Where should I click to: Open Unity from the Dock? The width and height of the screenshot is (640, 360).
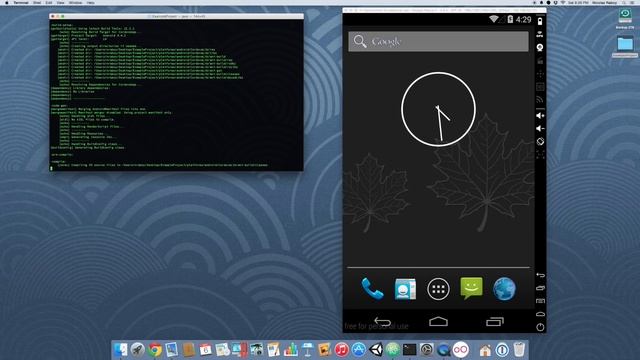tap(376, 350)
